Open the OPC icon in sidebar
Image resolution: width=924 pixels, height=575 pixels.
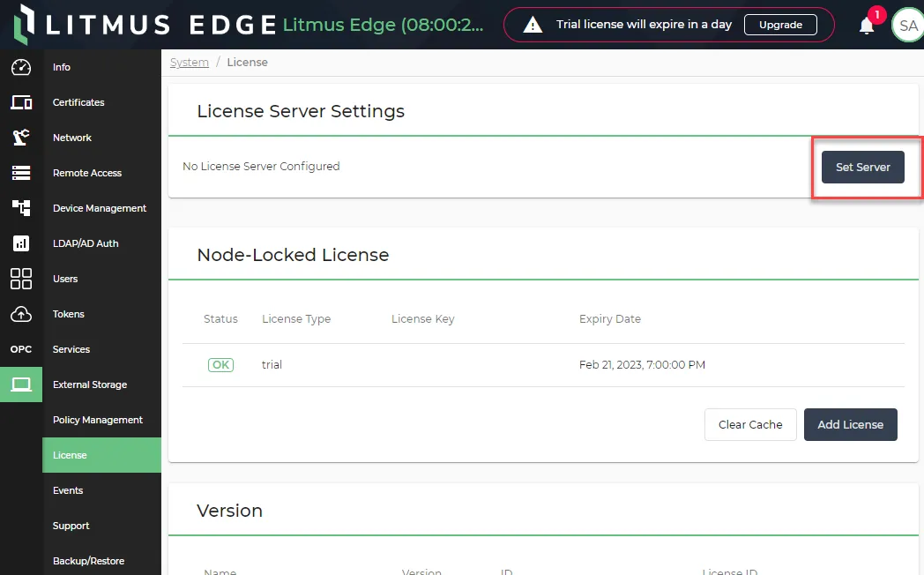click(21, 349)
